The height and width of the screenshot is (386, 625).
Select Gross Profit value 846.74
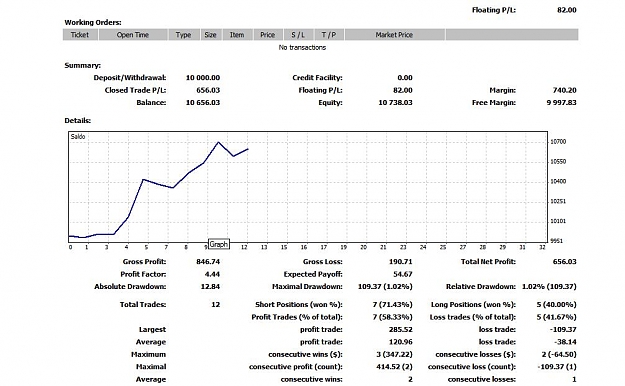(x=208, y=262)
